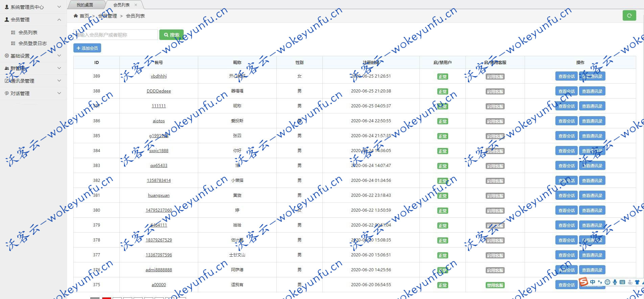This screenshot has width=644, height=299.
Task: Open account link huangxuan
Action: click(159, 195)
